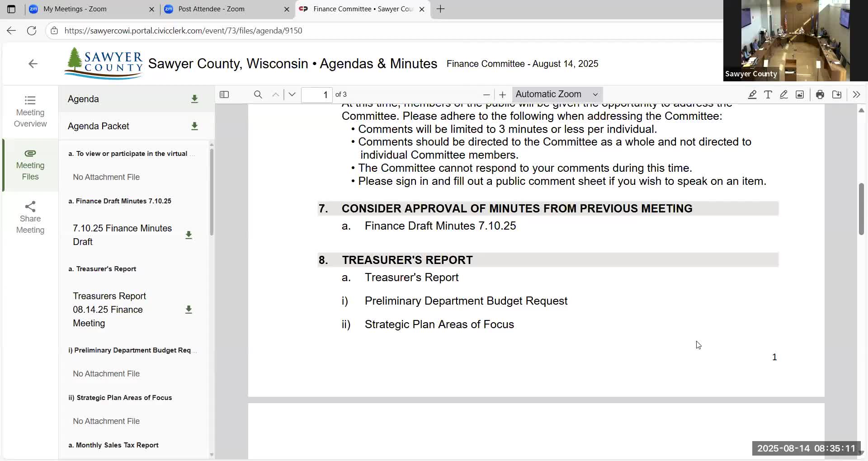
Task: Select 'ii) Strategic Plan Areas of Focus' sidebar item
Action: [120, 398]
